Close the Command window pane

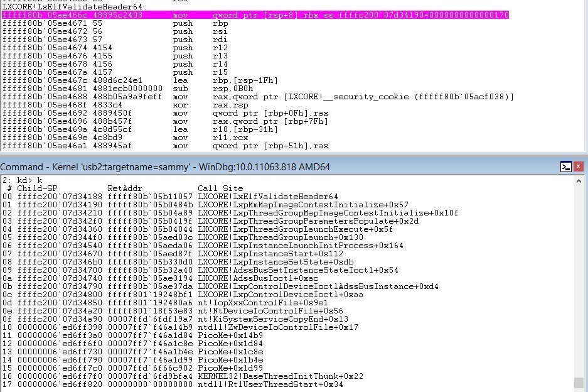(x=579, y=166)
